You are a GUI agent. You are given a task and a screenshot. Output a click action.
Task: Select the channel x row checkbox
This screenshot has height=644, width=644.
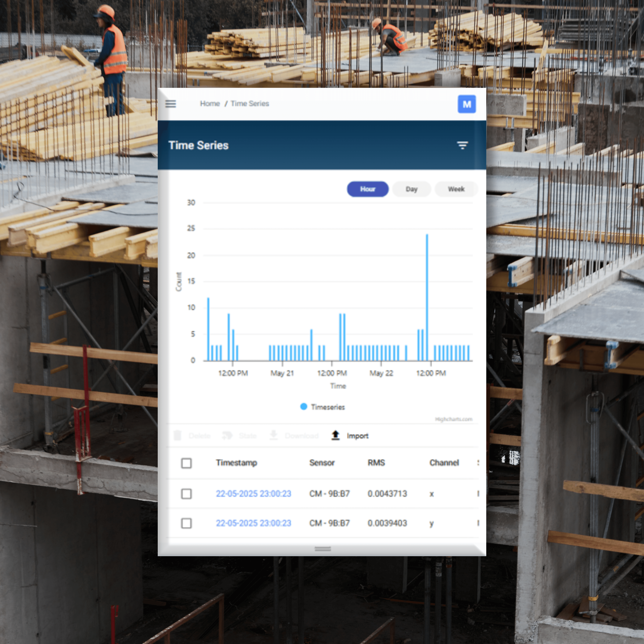pos(186,494)
